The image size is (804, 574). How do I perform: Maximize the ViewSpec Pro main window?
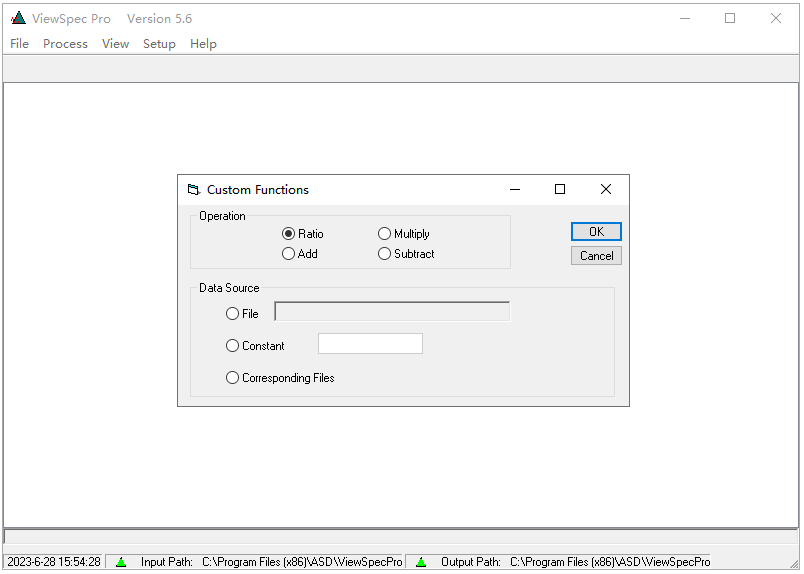pos(730,18)
